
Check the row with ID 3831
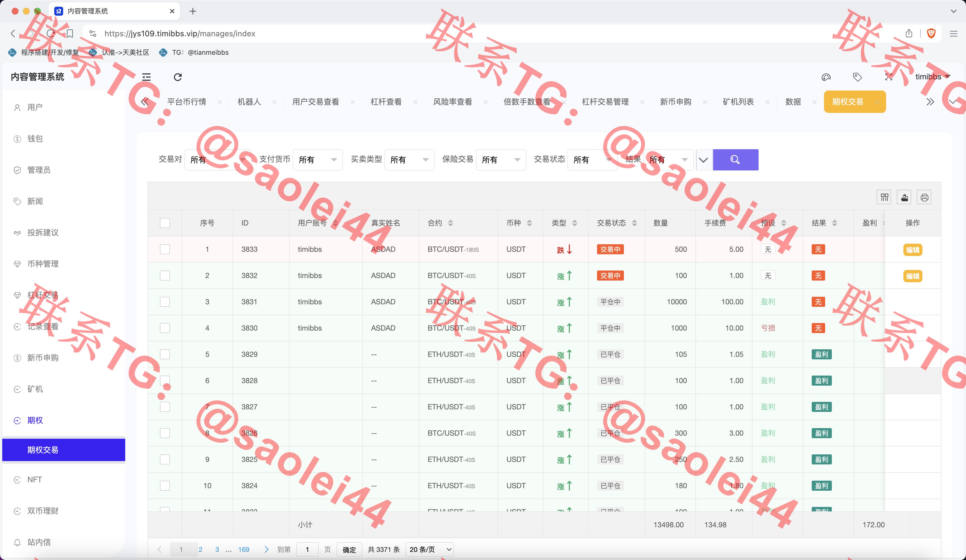(165, 302)
